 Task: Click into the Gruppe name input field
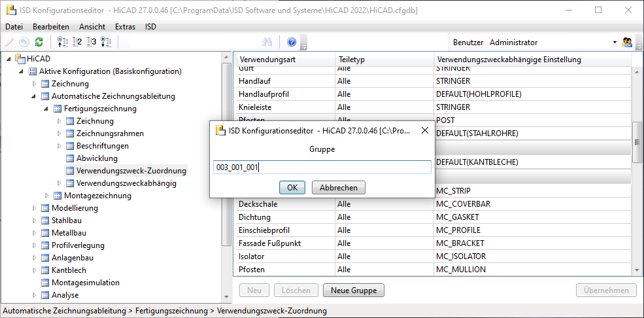322,168
